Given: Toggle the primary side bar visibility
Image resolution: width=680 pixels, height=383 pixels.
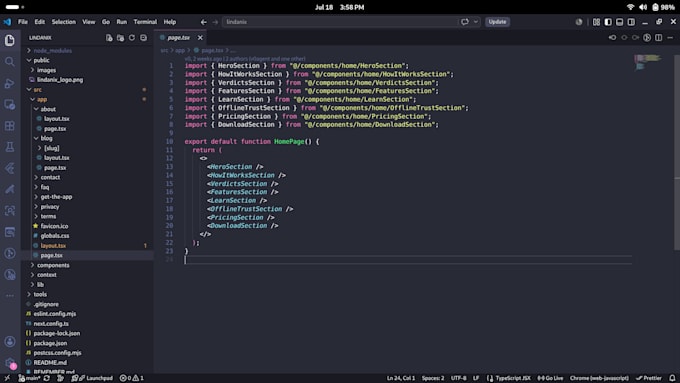Looking at the screenshot, I should point(608,22).
